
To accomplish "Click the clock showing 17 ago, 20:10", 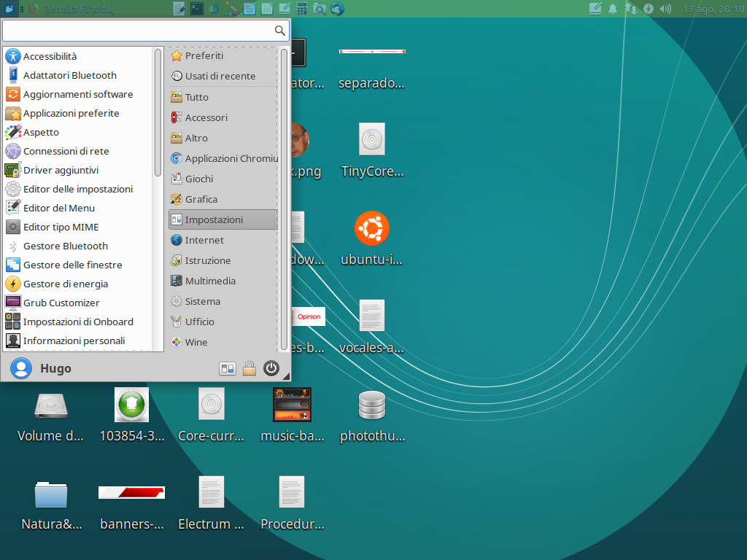I will tap(713, 9).
